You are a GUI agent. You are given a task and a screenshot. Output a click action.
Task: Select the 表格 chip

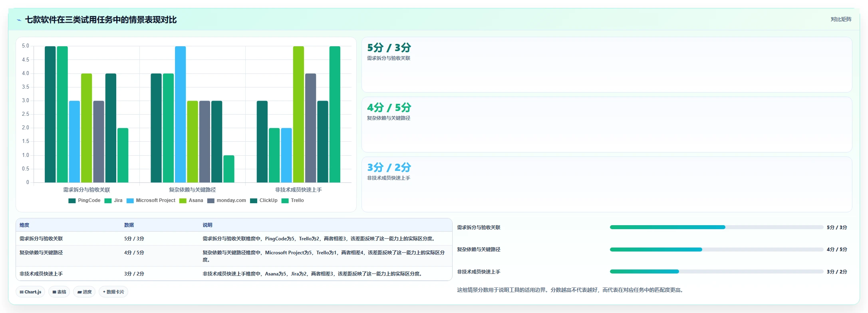pyautogui.click(x=59, y=292)
